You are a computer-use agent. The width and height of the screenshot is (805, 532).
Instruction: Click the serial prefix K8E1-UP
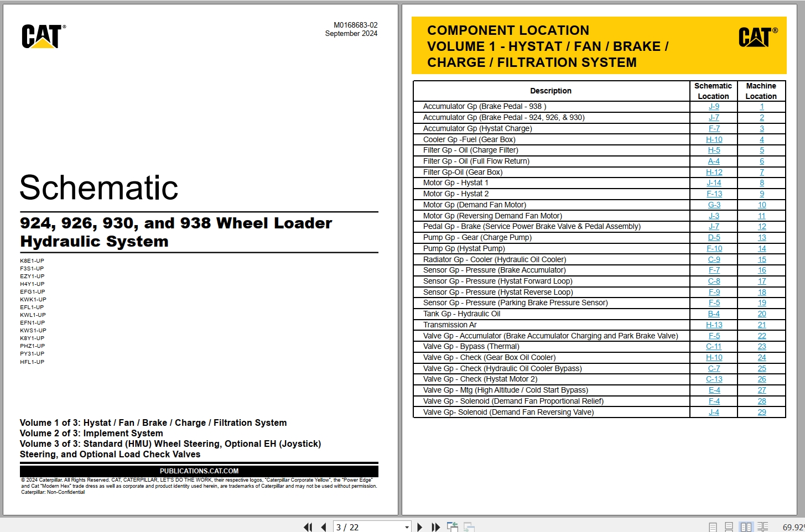tap(32, 260)
